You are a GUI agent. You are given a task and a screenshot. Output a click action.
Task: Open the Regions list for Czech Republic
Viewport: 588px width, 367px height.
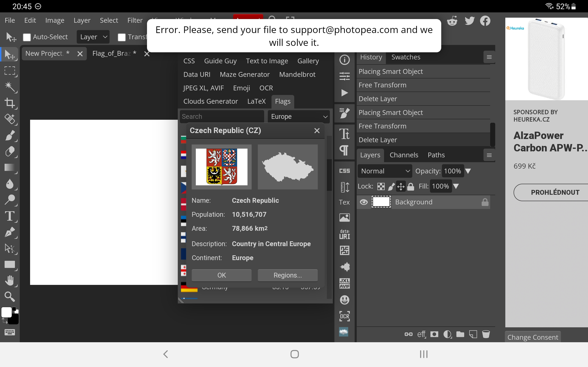click(287, 275)
